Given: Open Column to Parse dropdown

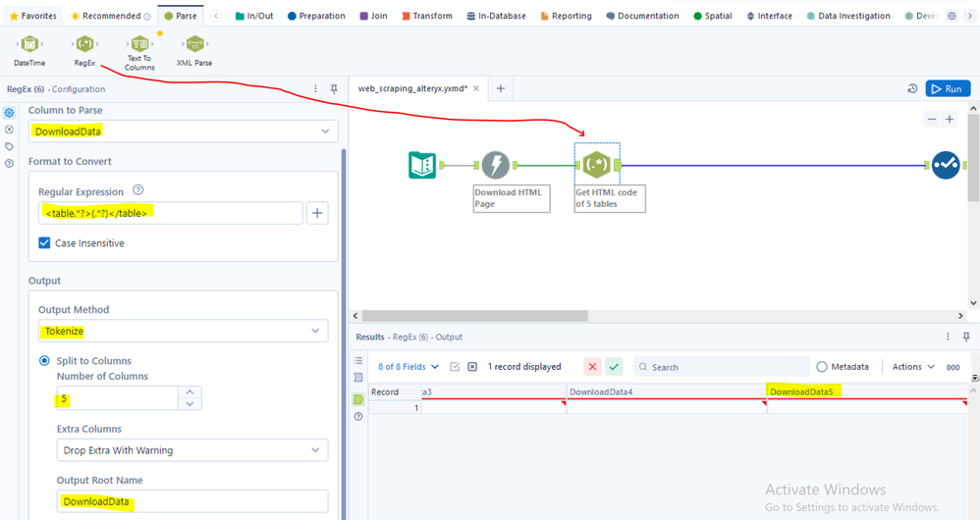Looking at the screenshot, I should [x=183, y=131].
